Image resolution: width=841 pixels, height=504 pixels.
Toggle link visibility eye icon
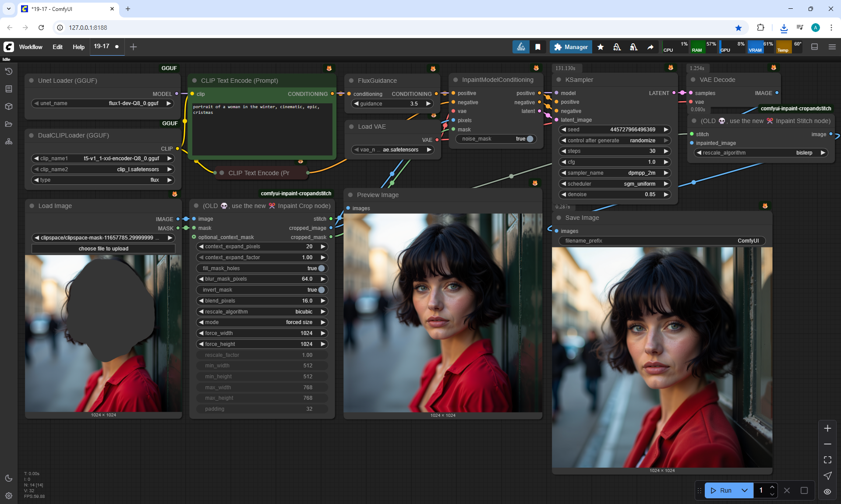[x=827, y=491]
